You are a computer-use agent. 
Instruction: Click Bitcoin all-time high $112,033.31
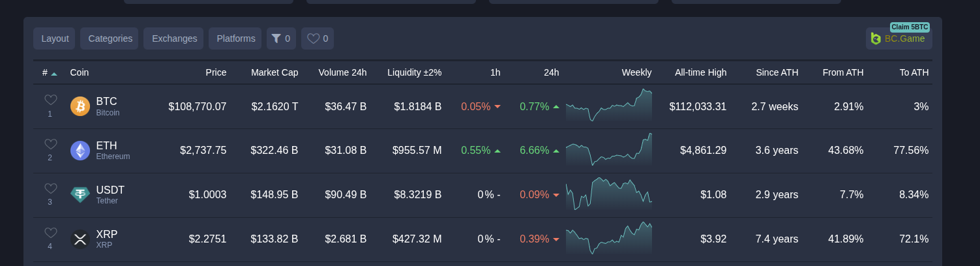click(x=698, y=106)
